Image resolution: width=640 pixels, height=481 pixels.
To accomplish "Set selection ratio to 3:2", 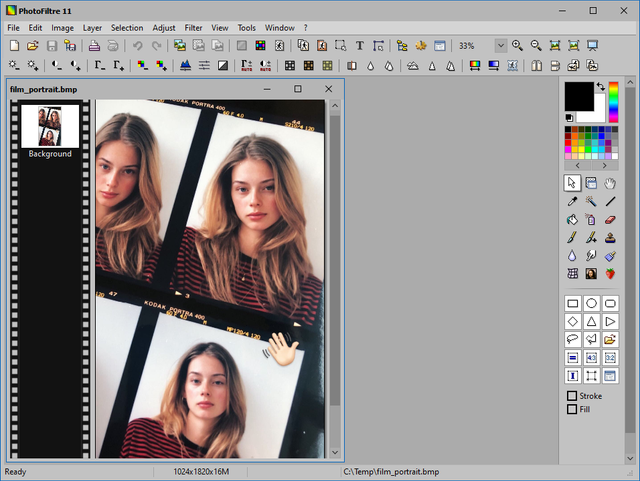I will (610, 358).
